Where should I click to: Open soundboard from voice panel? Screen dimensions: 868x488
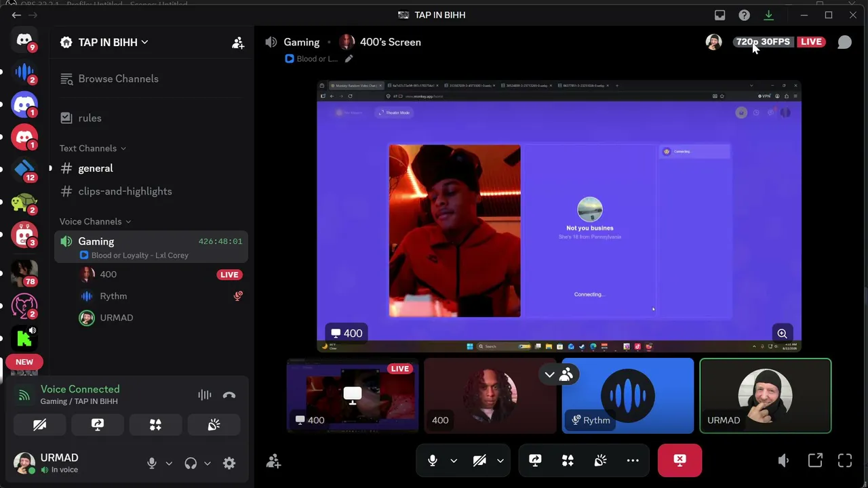(214, 425)
